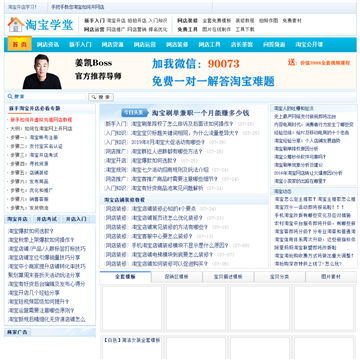Switch to the 开店入门 tab
Screen dimensions: 360x360
tap(76, 219)
